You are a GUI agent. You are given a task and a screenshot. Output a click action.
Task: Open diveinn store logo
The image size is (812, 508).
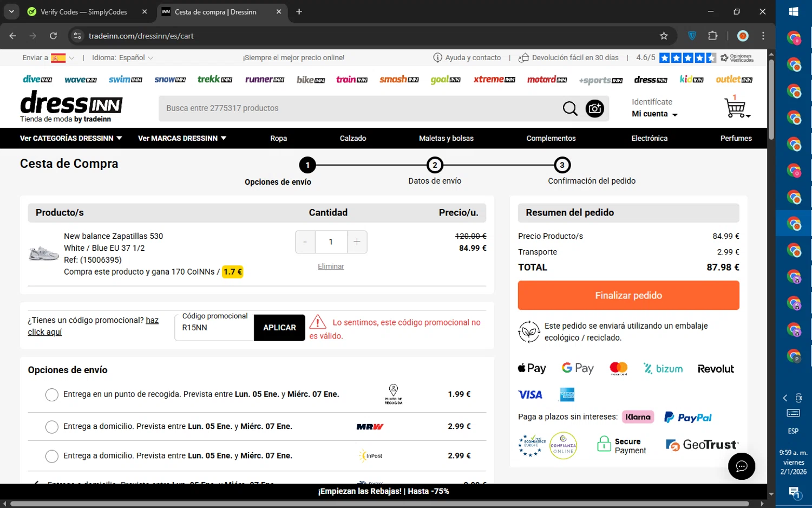[x=37, y=79]
